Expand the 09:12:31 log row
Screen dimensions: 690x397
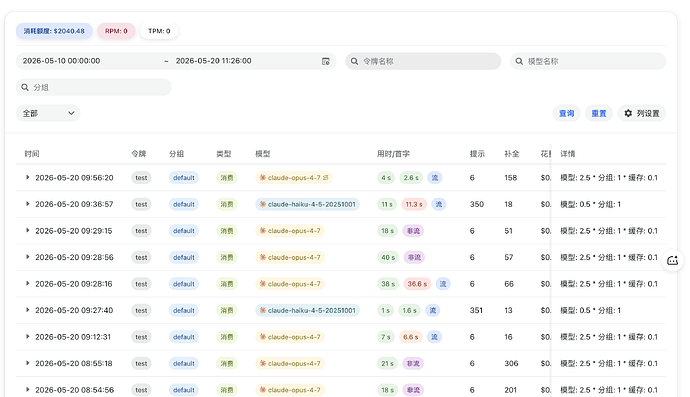point(27,336)
